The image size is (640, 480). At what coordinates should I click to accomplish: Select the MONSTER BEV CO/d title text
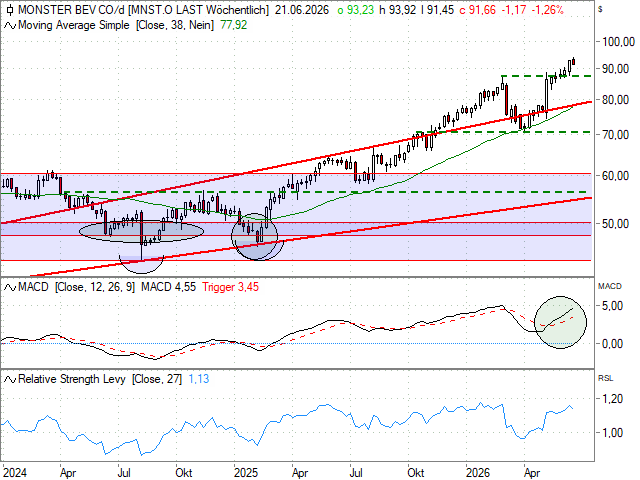pos(71,10)
